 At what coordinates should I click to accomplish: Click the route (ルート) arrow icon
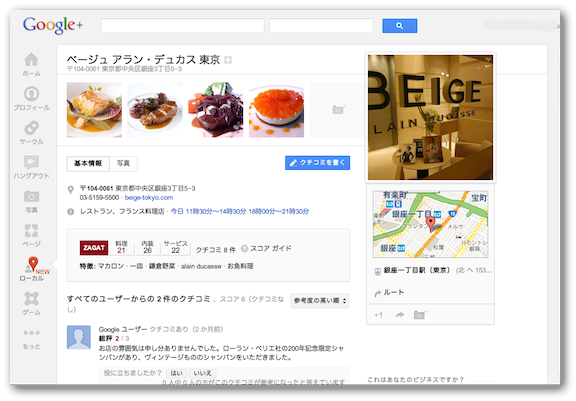coord(378,293)
